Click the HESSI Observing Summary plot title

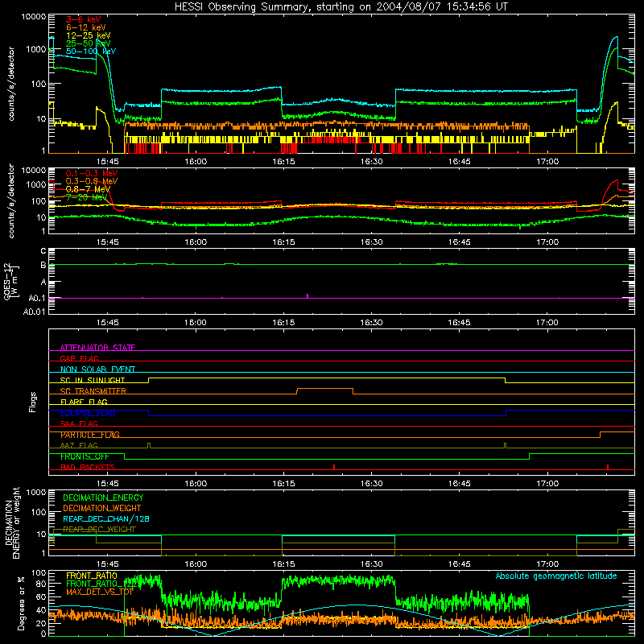341,7
